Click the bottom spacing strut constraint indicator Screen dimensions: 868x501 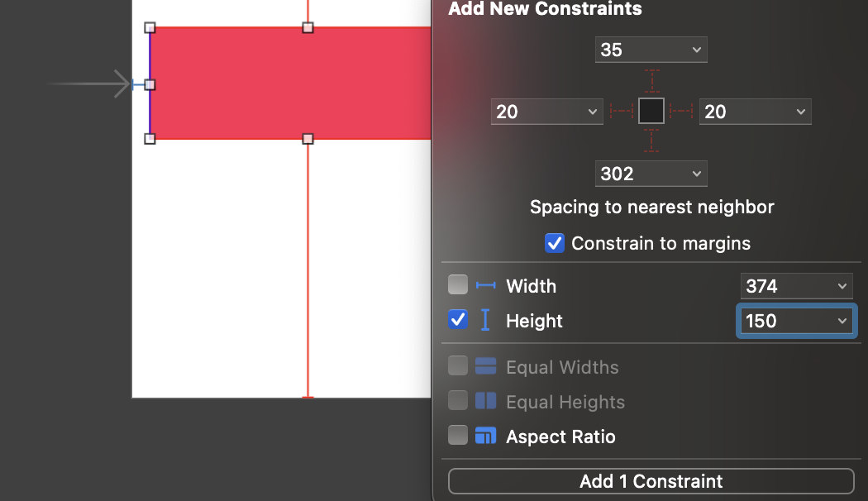pos(651,141)
